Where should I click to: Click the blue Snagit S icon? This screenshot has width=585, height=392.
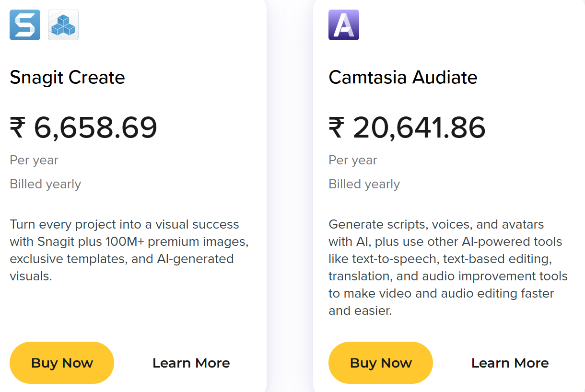point(25,25)
